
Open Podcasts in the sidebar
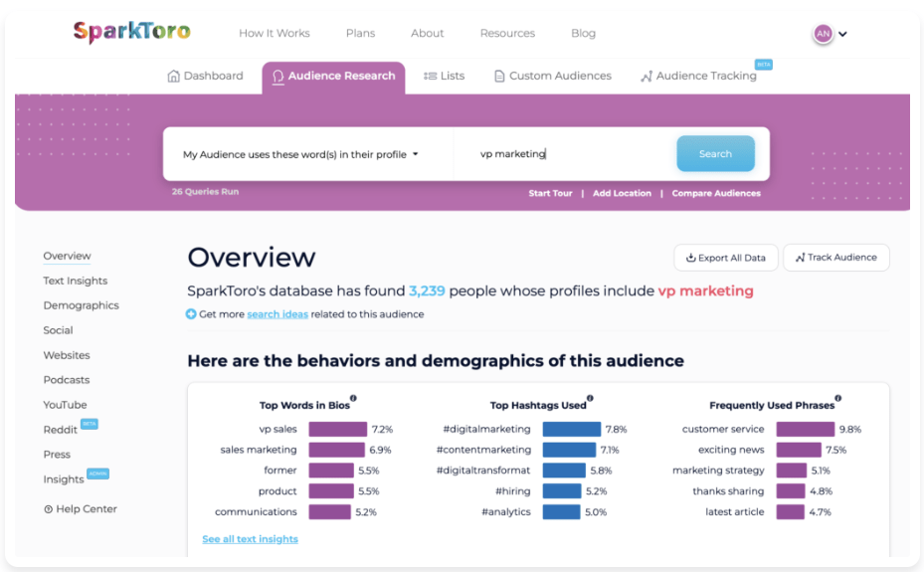(67, 380)
